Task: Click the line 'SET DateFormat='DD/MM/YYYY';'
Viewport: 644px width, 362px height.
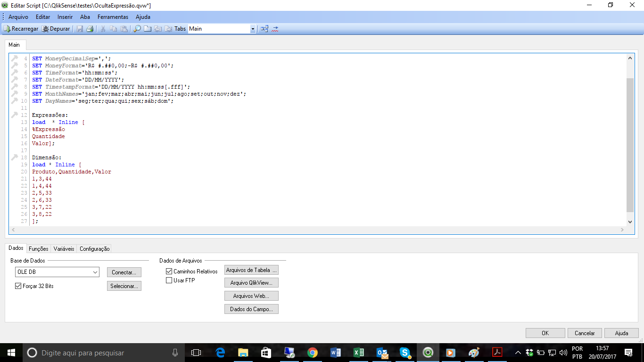Action: 78,80
